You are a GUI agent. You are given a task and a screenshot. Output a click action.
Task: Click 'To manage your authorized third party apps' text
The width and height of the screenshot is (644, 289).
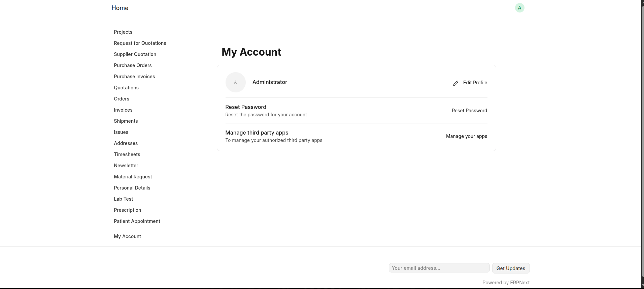click(x=274, y=140)
